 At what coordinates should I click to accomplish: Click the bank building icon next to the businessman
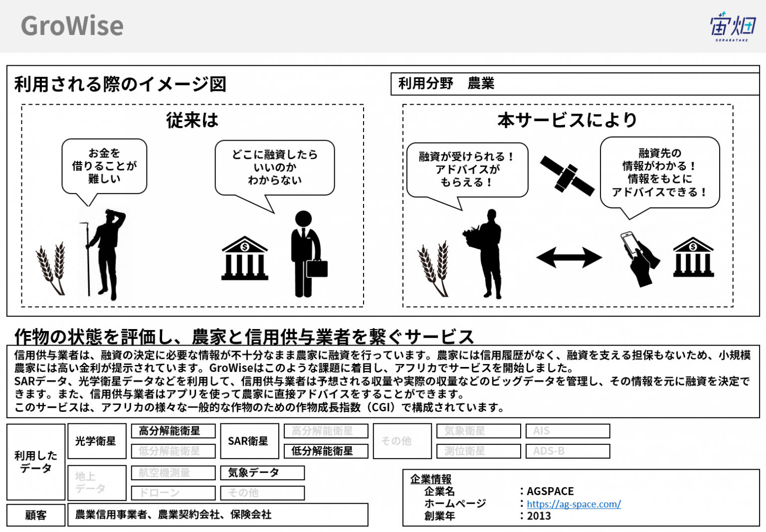(x=245, y=258)
